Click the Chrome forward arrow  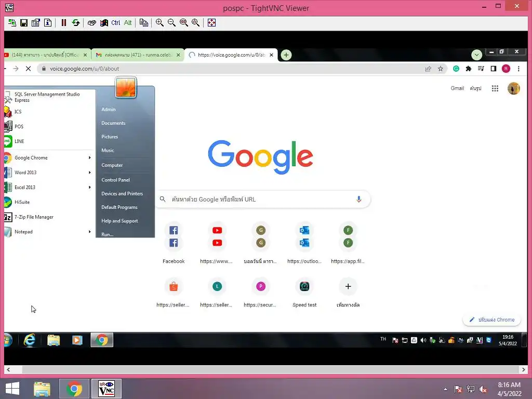coord(16,69)
